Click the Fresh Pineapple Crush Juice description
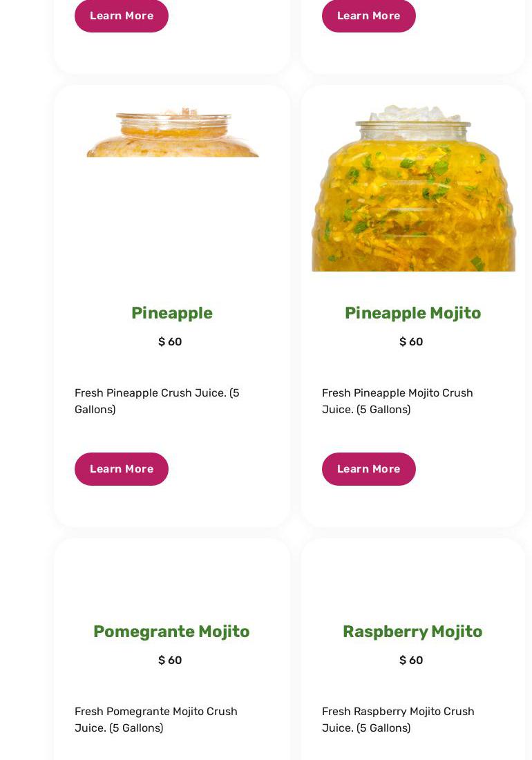The height and width of the screenshot is (760, 532). click(157, 401)
